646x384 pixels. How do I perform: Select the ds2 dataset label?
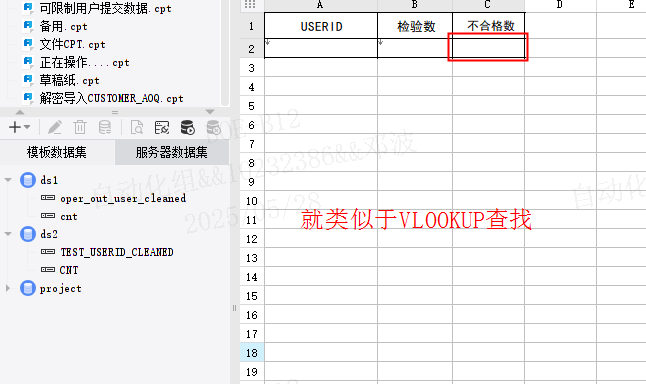(x=49, y=234)
